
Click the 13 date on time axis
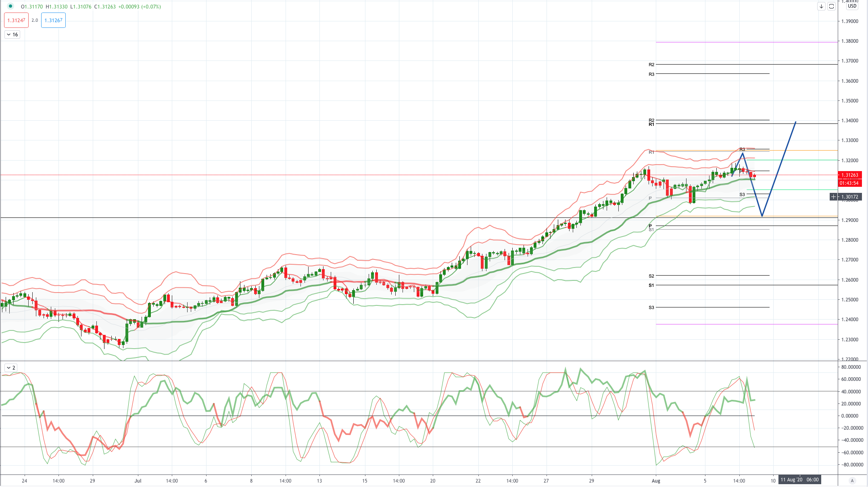(x=319, y=481)
